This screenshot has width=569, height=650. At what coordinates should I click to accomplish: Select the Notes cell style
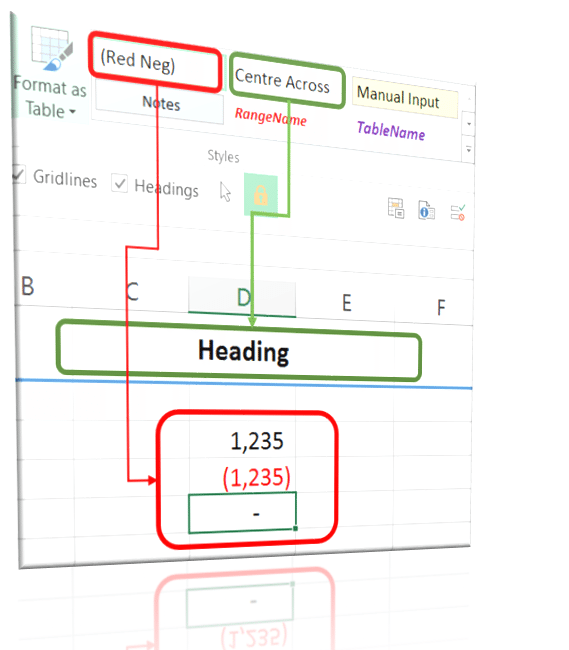tap(160, 103)
